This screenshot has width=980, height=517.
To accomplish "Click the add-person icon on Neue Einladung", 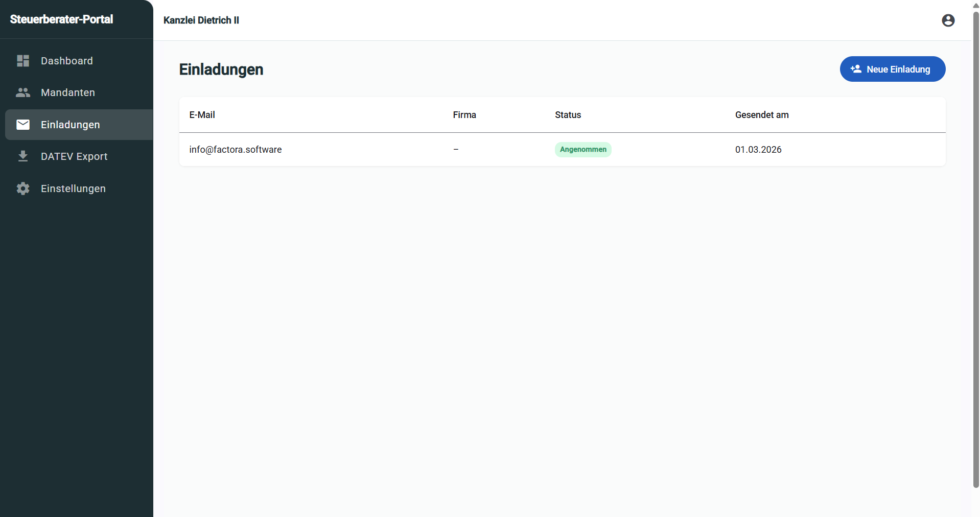I will coord(856,69).
